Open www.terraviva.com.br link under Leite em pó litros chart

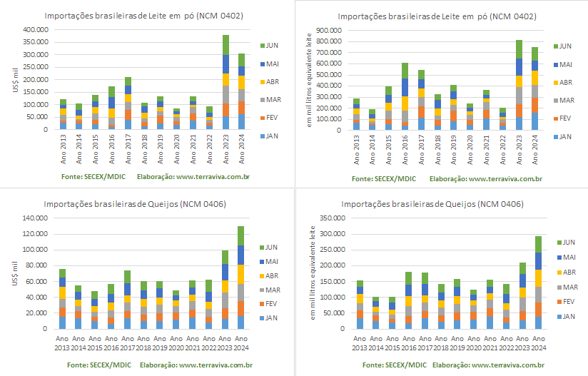[505, 179]
